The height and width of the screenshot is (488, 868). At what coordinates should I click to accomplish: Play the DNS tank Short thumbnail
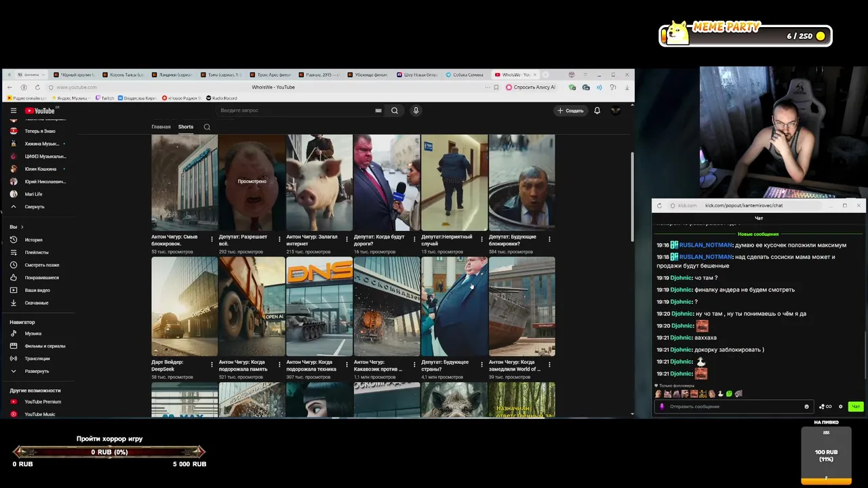pos(319,306)
